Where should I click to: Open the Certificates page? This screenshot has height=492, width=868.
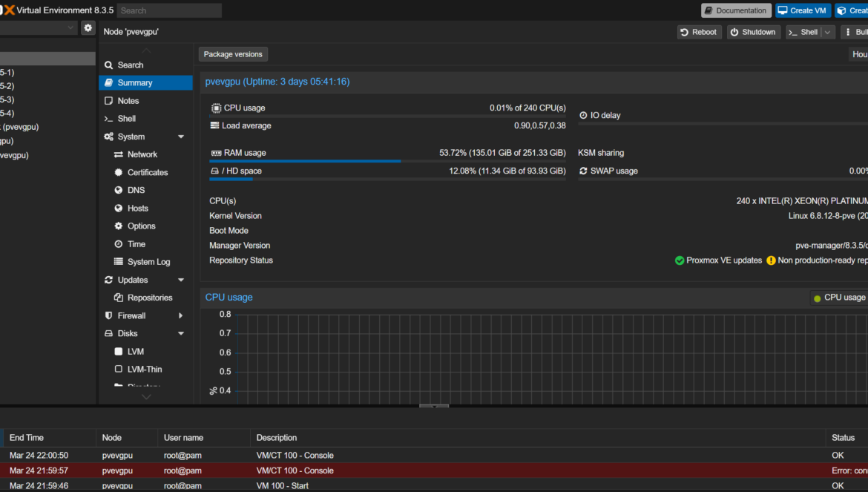click(x=145, y=172)
